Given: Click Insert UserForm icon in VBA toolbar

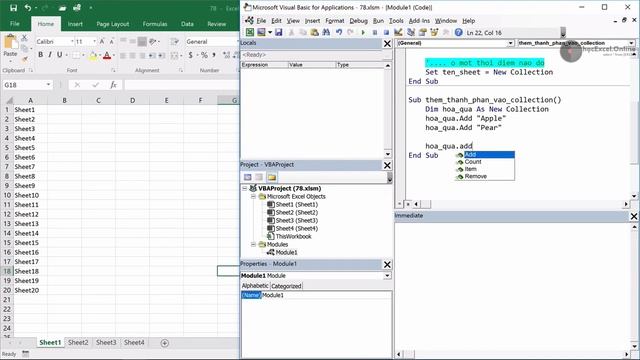Looking at the screenshot, I should coord(261,32).
